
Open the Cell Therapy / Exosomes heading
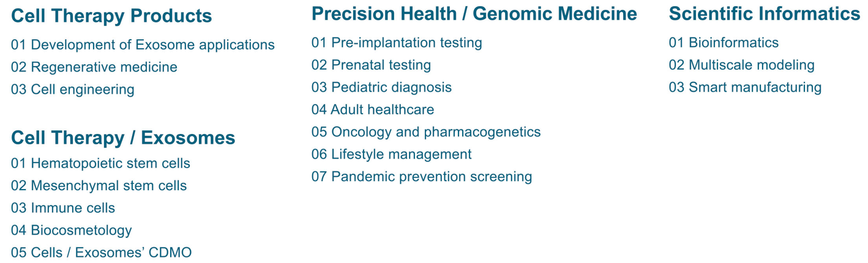tap(123, 138)
